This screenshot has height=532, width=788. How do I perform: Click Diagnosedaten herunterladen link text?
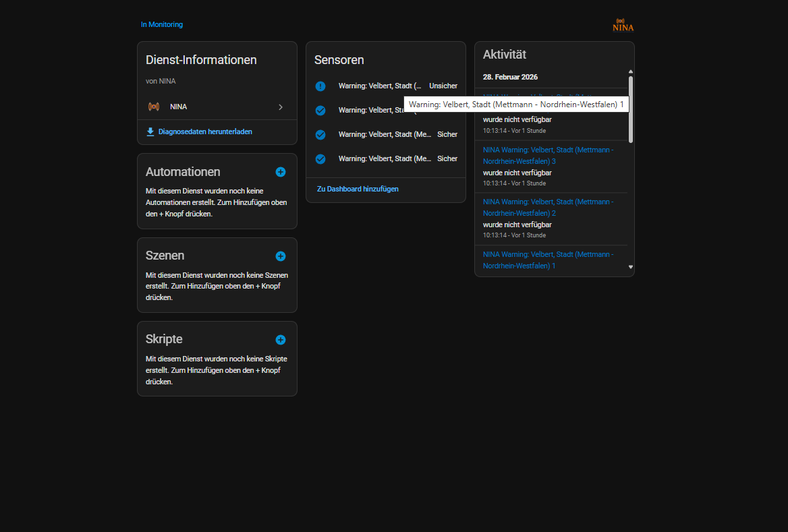click(x=205, y=131)
